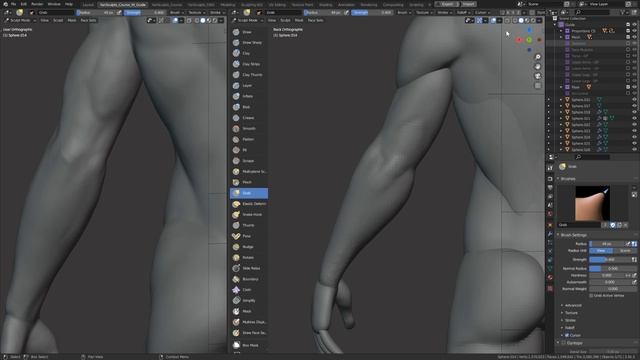Expand the Texture brush subpanel
This screenshot has height=360, width=640.
[x=571, y=313]
